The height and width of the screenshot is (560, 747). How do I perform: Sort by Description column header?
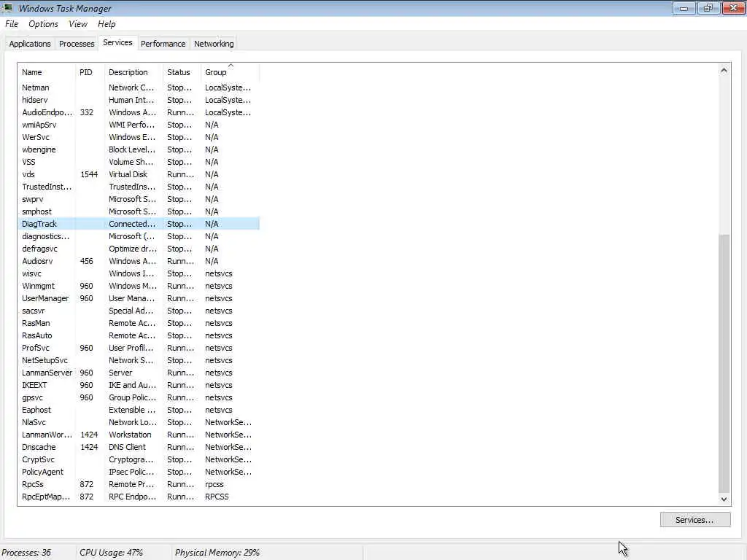pyautogui.click(x=133, y=72)
